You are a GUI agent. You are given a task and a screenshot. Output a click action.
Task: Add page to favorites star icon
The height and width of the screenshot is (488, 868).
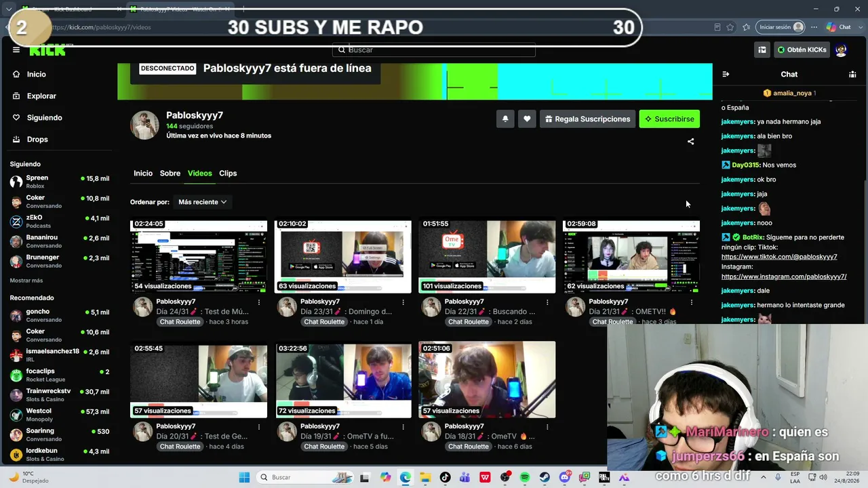[730, 27]
